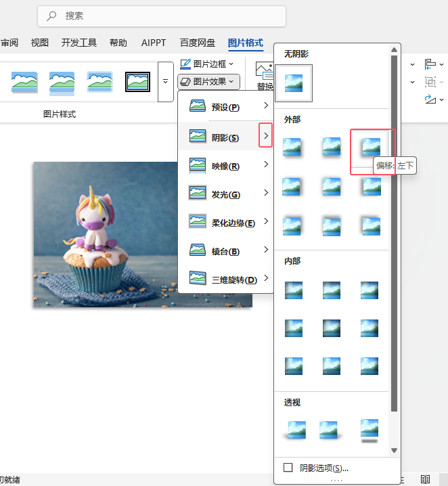Choose first inner shadow in third row

(294, 366)
